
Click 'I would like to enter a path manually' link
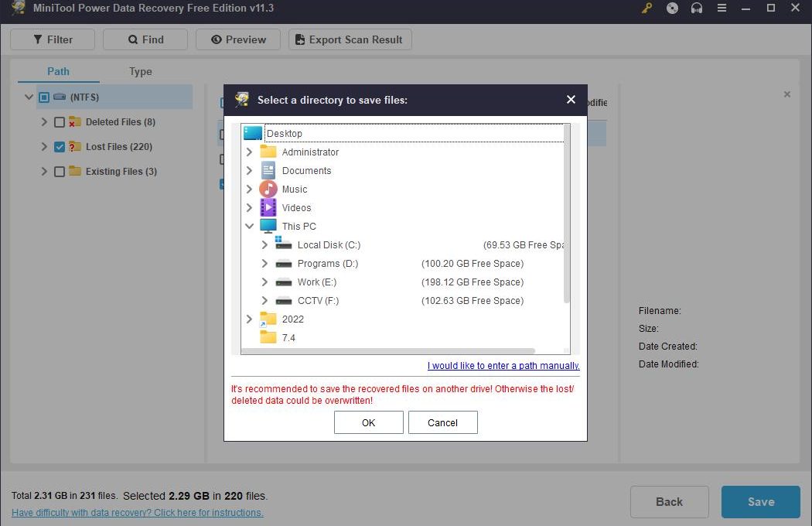[x=503, y=365]
